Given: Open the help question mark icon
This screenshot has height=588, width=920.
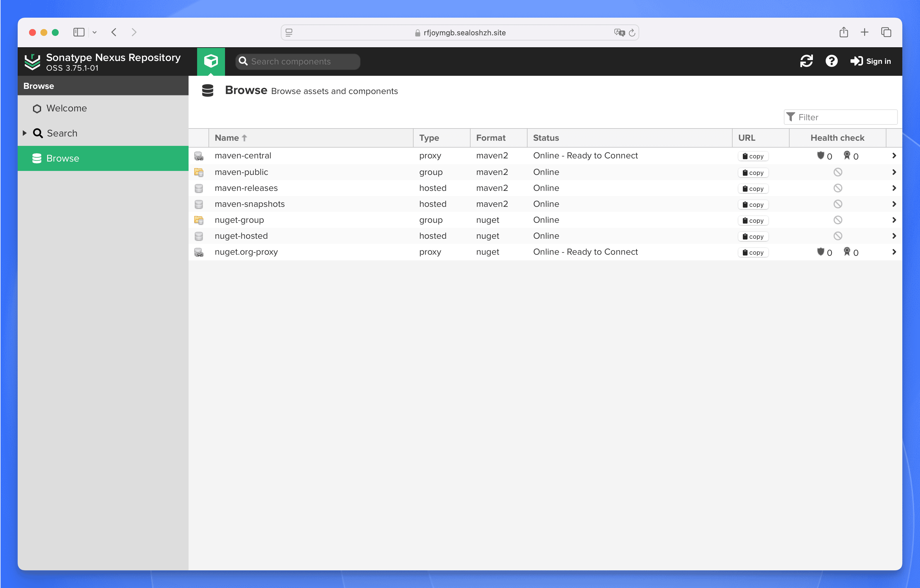Looking at the screenshot, I should click(x=831, y=61).
